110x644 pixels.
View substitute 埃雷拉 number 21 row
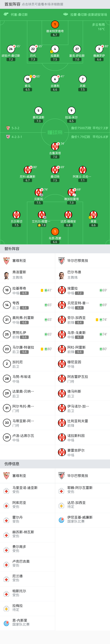click(82, 290)
